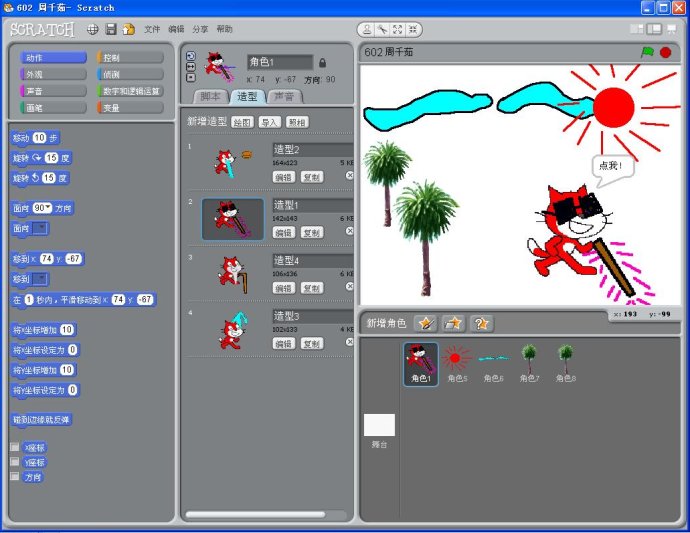Click the 移动 10 步 block

(x=35, y=138)
